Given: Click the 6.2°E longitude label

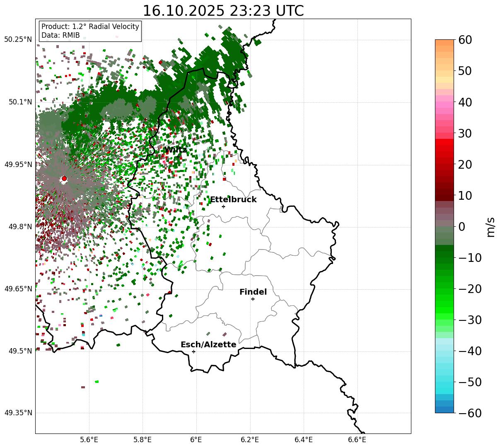Looking at the screenshot, I should click(250, 440).
